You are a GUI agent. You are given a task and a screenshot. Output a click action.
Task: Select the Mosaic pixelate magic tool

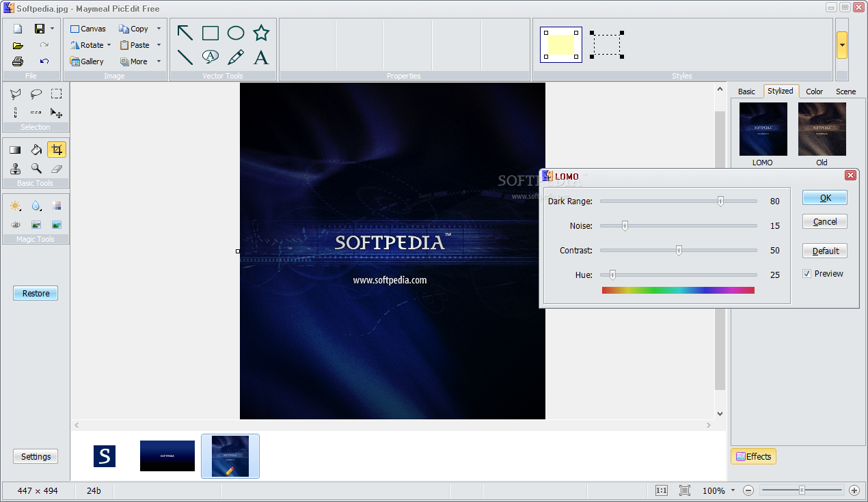pyautogui.click(x=57, y=206)
